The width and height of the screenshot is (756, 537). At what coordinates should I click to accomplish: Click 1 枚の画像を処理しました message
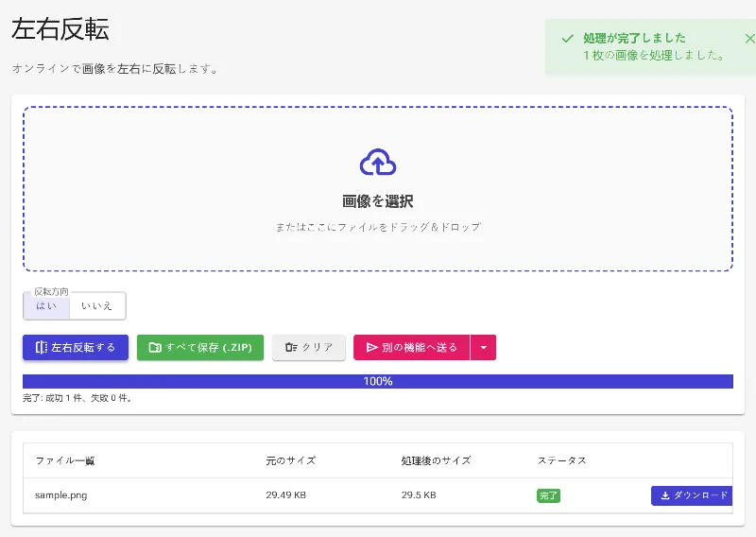click(x=654, y=56)
